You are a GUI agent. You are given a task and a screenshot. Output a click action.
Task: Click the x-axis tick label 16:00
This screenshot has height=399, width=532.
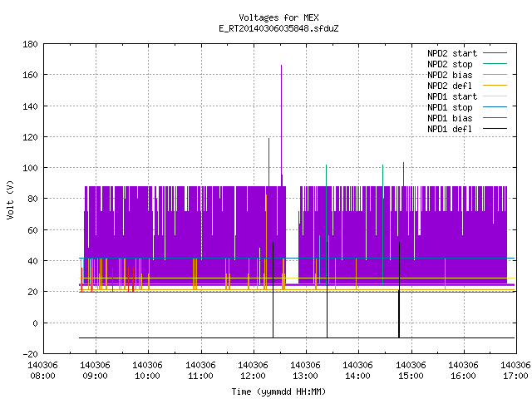tap(463, 377)
